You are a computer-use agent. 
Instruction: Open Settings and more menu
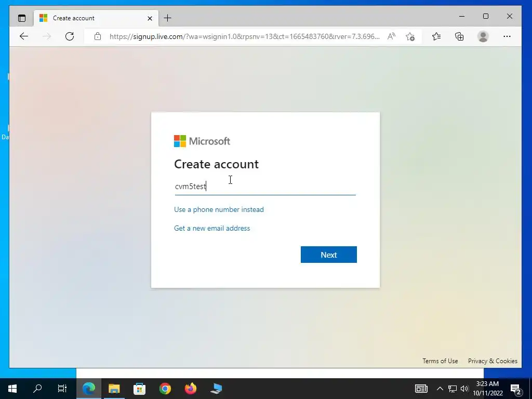(507, 36)
